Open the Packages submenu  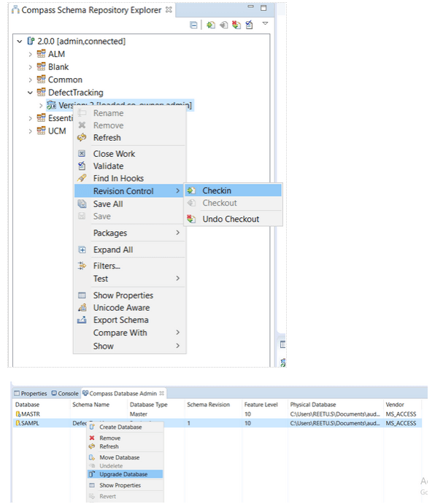pos(130,233)
